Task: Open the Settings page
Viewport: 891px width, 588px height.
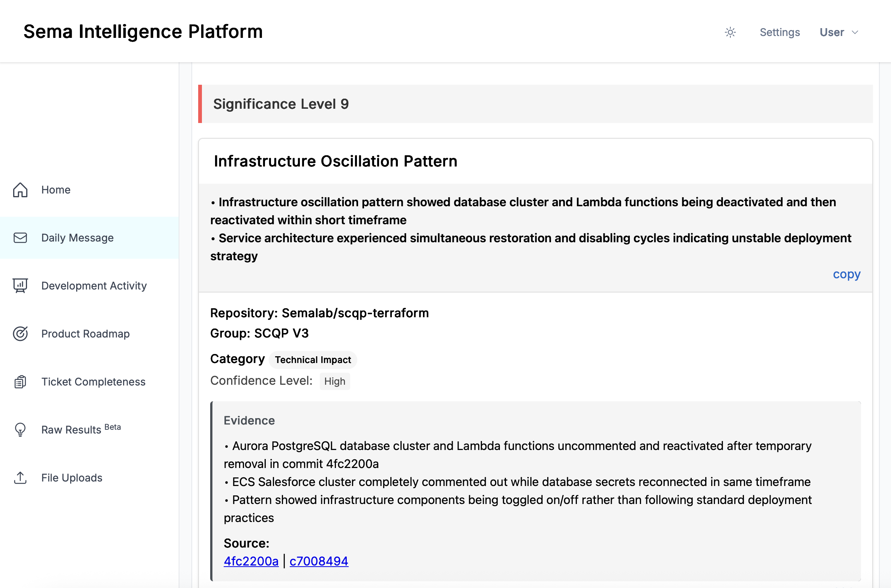Action: 780,32
